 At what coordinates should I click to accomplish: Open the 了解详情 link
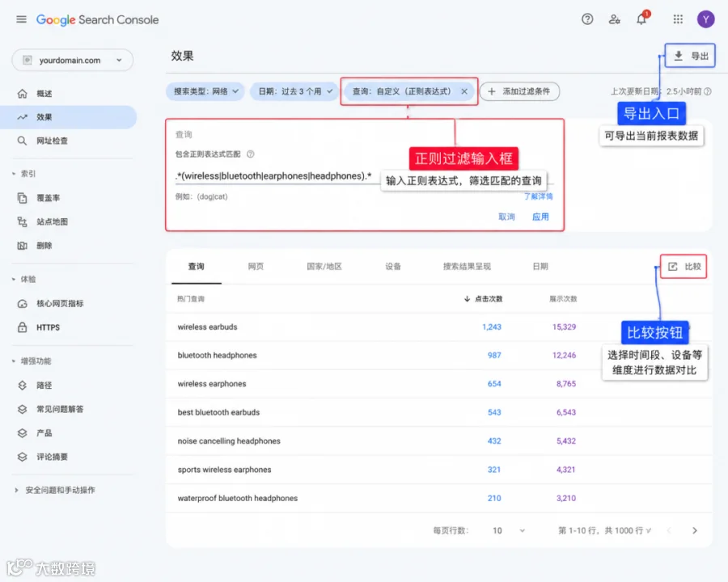tap(539, 196)
